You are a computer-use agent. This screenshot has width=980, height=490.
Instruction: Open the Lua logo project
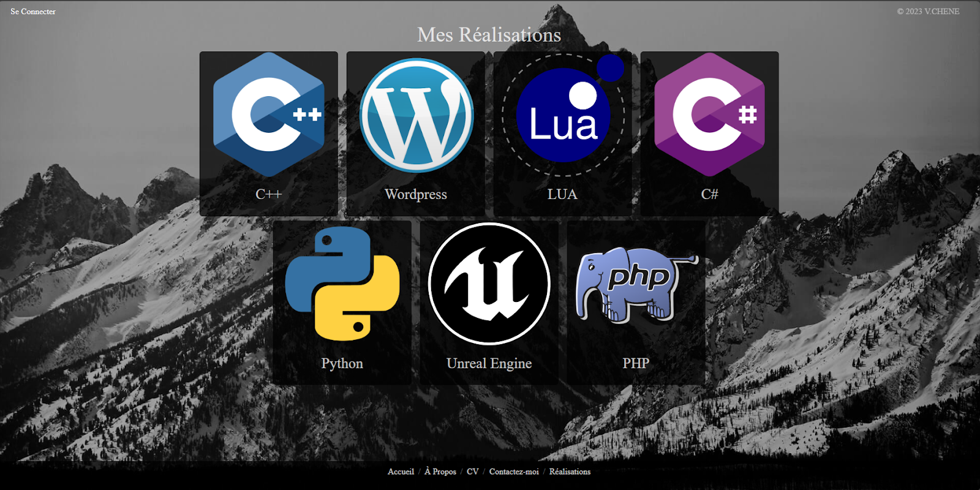[x=563, y=115]
